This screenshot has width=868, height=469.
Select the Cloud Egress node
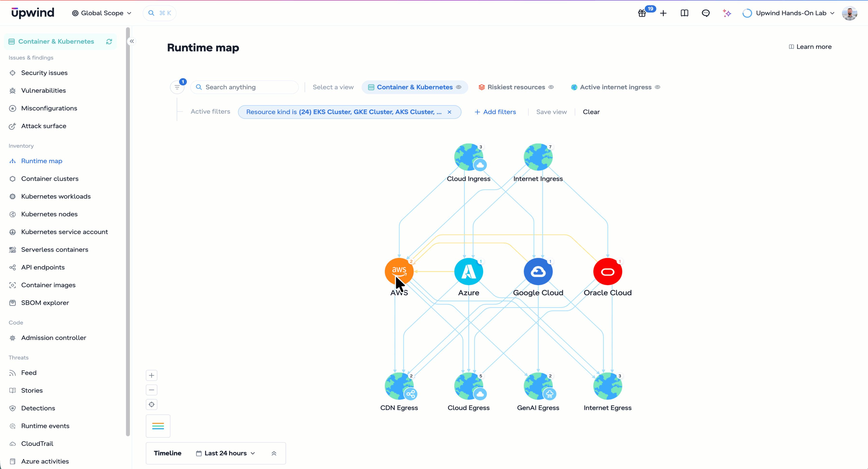pos(468,386)
